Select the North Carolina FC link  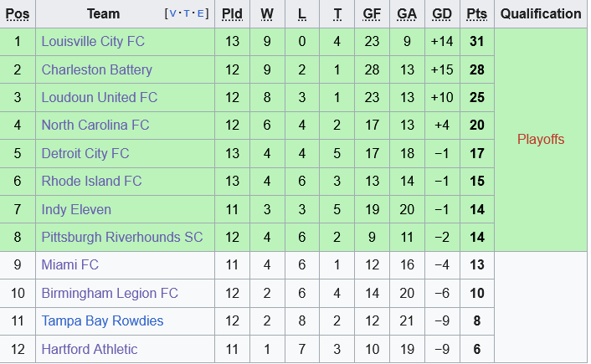click(x=95, y=125)
